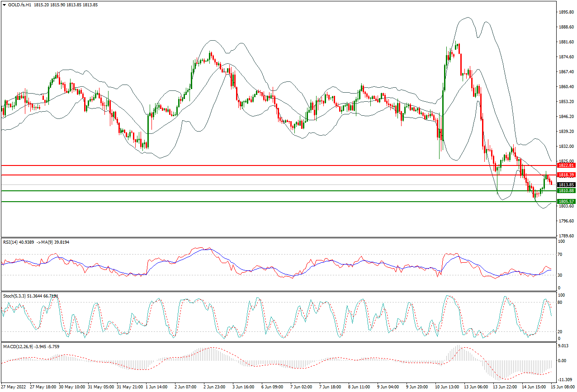577x392 pixels.
Task: Click the 1888.60 price axis value
Action: 567,27
